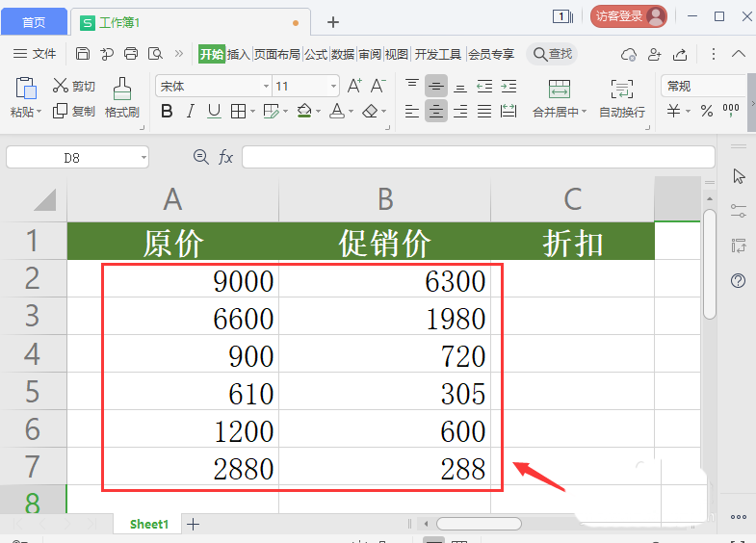Click the font color A icon
This screenshot has height=543, width=756.
click(x=336, y=112)
